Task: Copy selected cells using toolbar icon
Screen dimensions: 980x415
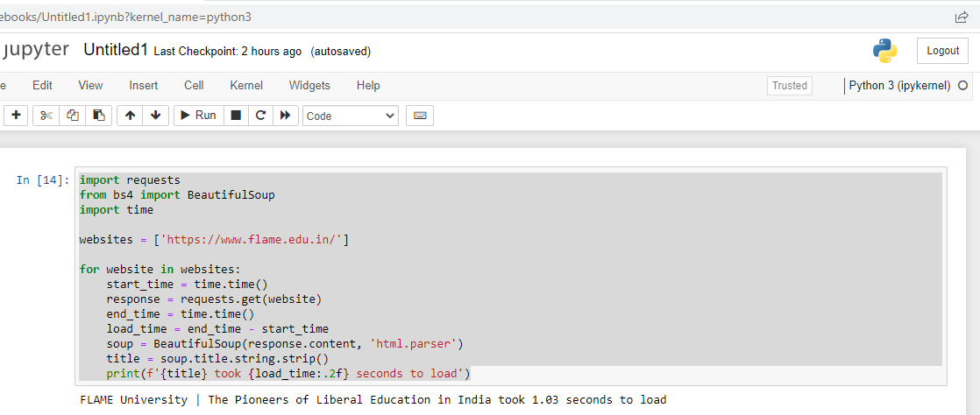Action: [x=73, y=115]
